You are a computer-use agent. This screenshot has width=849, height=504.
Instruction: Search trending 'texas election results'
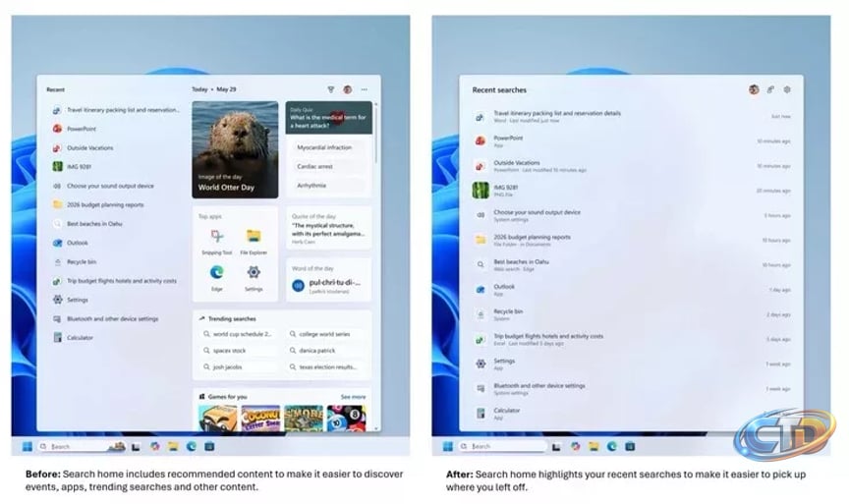[324, 367]
